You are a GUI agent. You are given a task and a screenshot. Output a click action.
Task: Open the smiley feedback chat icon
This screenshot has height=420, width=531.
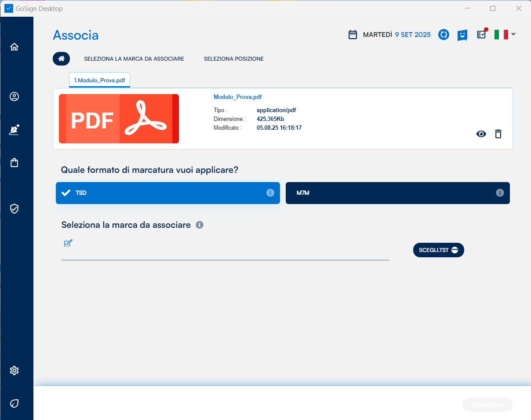(462, 35)
